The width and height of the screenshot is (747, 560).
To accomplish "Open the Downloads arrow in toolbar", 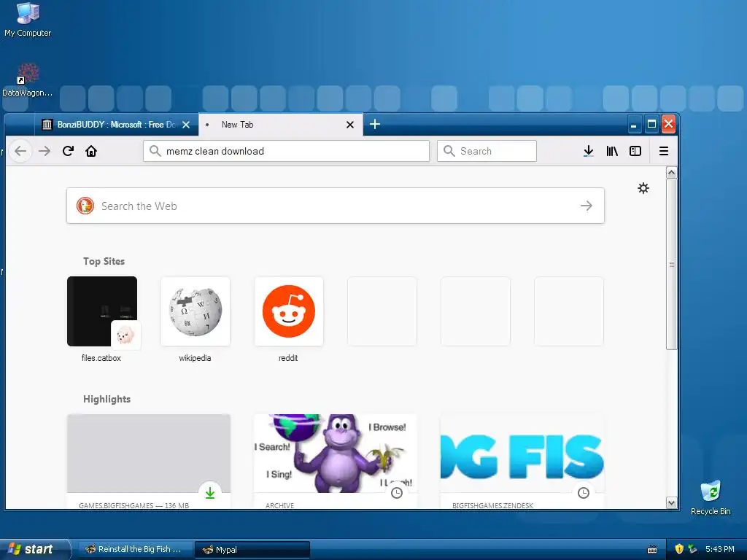I will coord(589,151).
